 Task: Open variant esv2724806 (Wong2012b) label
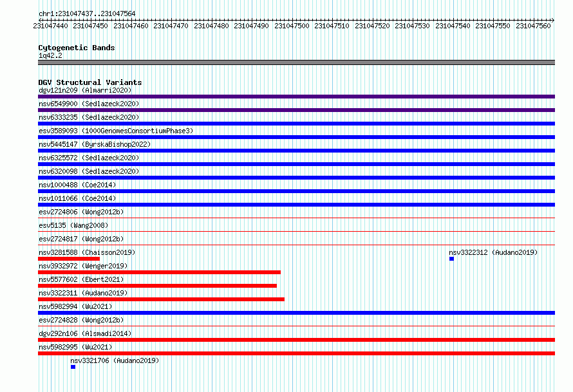(x=81, y=212)
